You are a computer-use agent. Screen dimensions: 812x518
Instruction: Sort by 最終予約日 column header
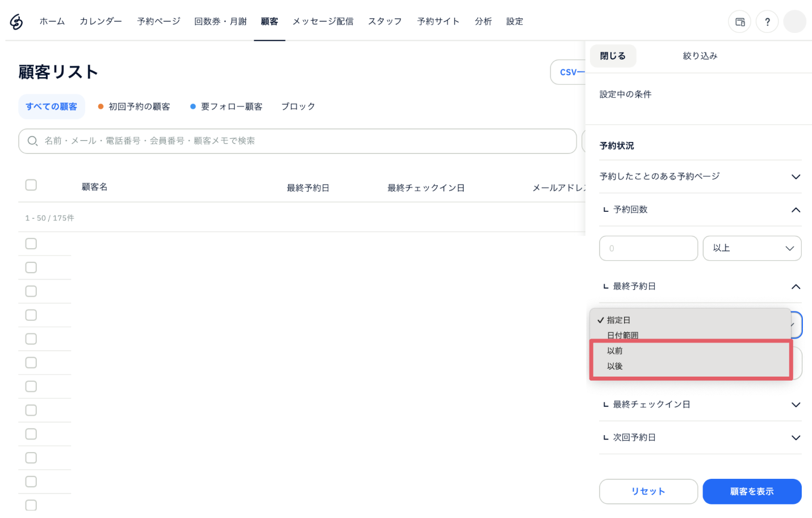click(308, 188)
